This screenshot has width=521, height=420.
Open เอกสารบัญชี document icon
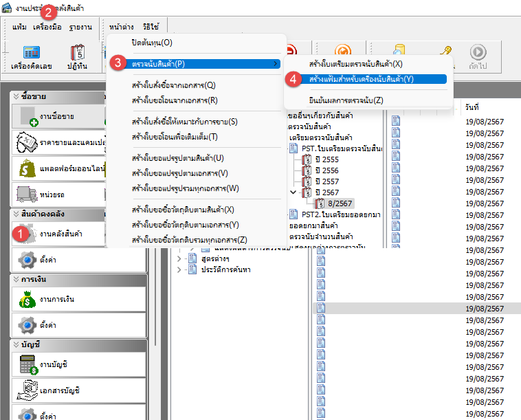click(x=27, y=390)
